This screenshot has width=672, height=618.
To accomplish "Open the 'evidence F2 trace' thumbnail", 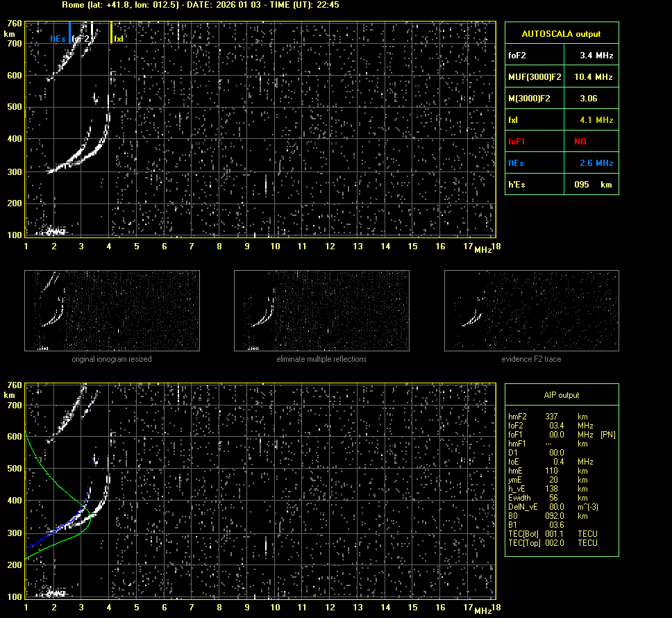I will click(x=531, y=310).
